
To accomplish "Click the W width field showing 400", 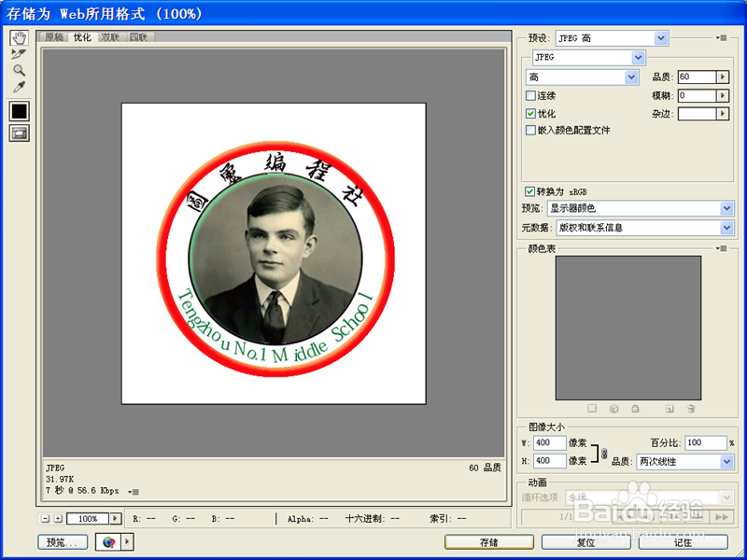I will click(x=550, y=442).
